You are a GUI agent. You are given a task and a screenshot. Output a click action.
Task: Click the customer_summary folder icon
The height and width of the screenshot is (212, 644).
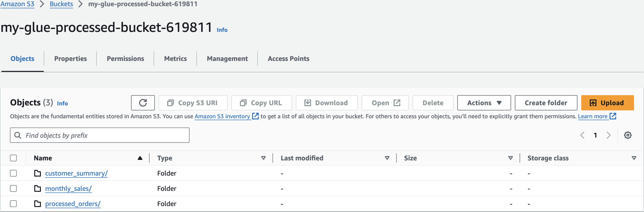tap(38, 173)
